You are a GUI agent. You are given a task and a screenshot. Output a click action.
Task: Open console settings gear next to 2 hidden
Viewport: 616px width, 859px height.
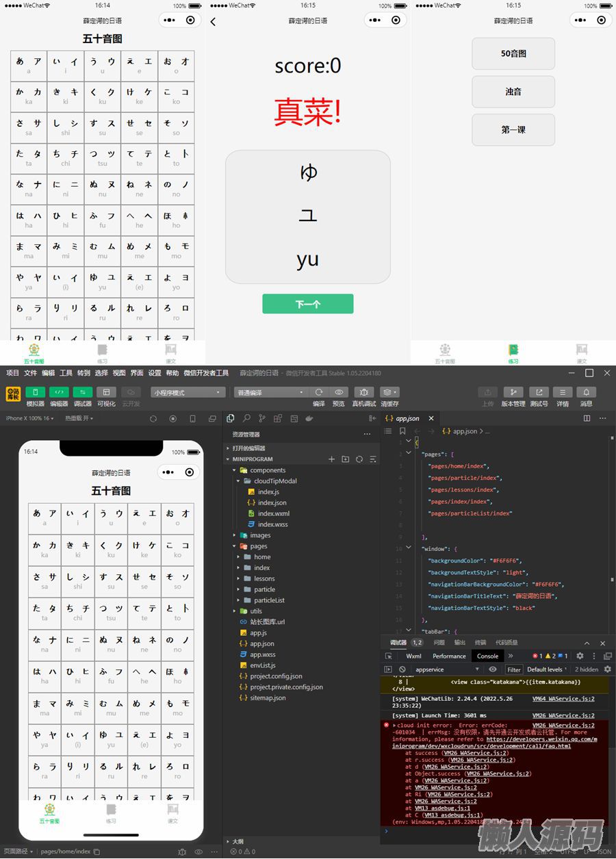point(607,669)
